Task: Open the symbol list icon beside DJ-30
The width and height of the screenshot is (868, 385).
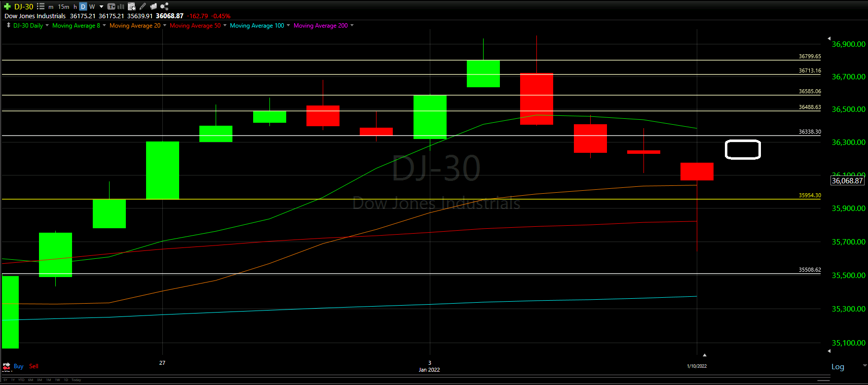Action: pyautogui.click(x=41, y=6)
